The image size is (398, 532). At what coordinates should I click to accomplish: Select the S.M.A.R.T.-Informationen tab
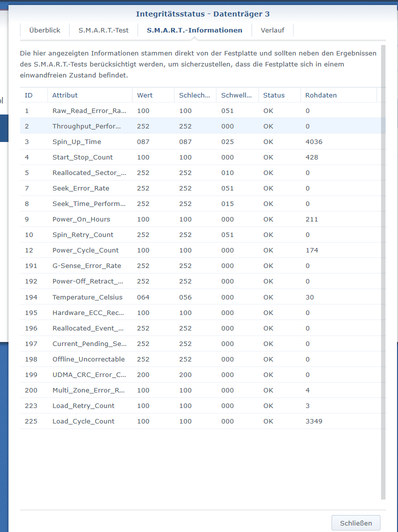pos(194,30)
